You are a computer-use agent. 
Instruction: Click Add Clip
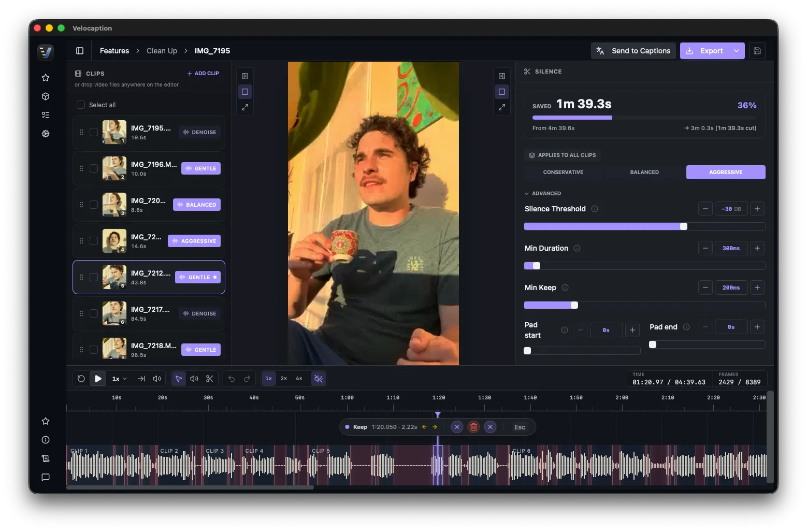tap(203, 74)
